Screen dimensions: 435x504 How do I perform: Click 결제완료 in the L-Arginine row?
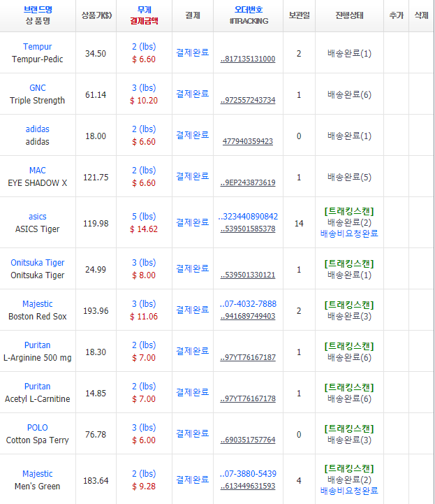coord(193,351)
